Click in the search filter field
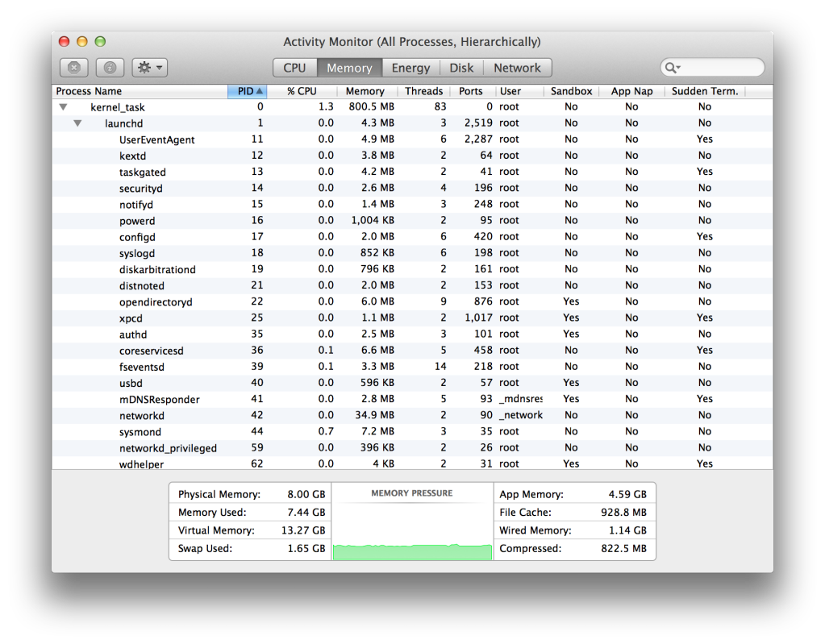The width and height of the screenshot is (825, 644). tap(720, 68)
